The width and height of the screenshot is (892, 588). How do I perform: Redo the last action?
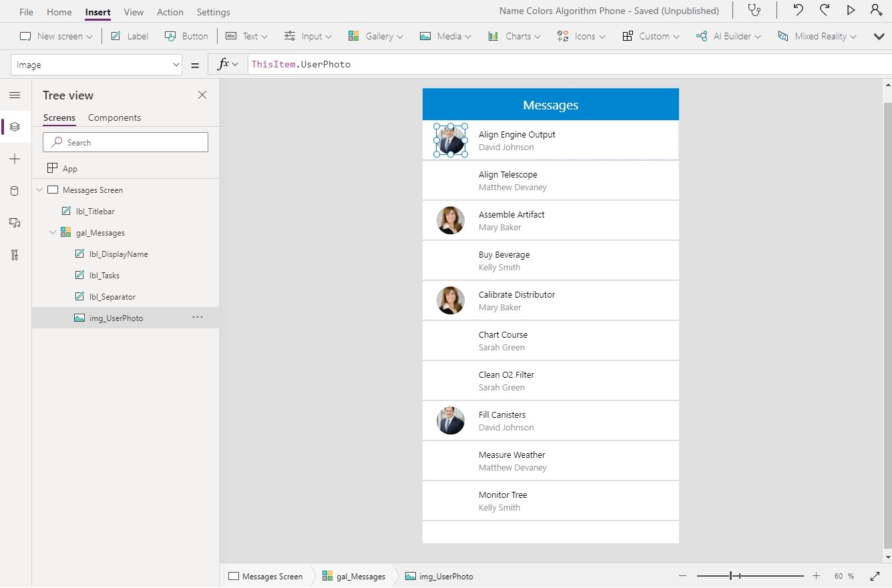point(825,11)
